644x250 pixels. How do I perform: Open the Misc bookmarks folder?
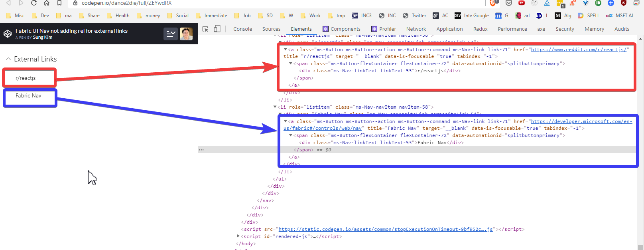[x=15, y=16]
